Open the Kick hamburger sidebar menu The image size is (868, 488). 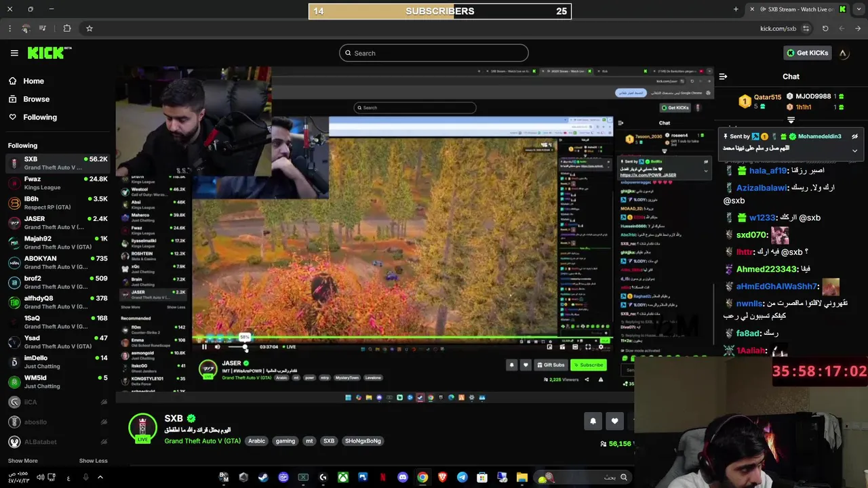pos(14,53)
